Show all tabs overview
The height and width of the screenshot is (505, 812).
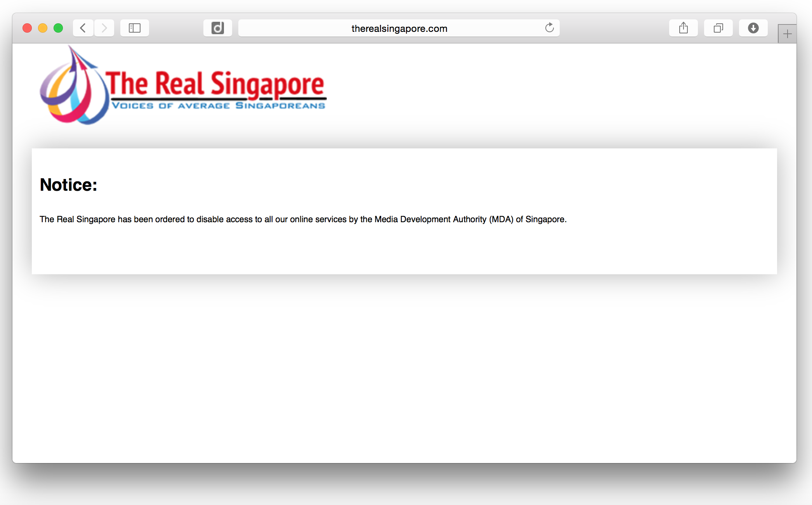click(718, 28)
